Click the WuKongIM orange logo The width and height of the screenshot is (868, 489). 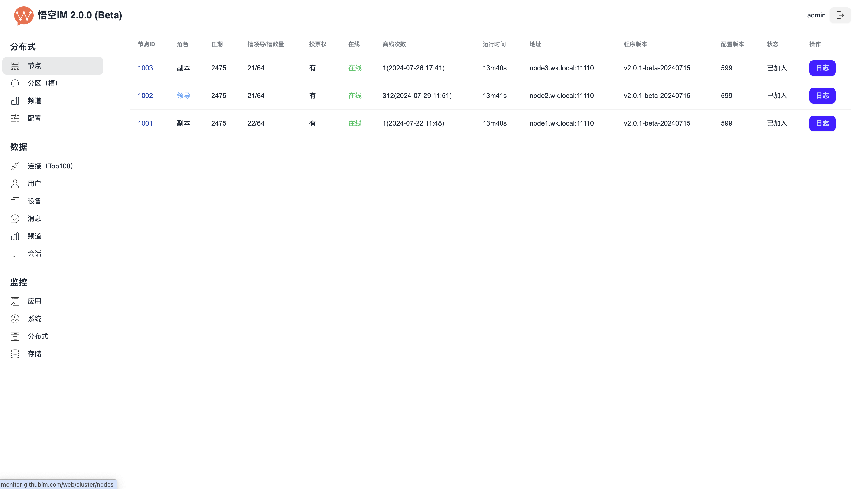coord(24,16)
